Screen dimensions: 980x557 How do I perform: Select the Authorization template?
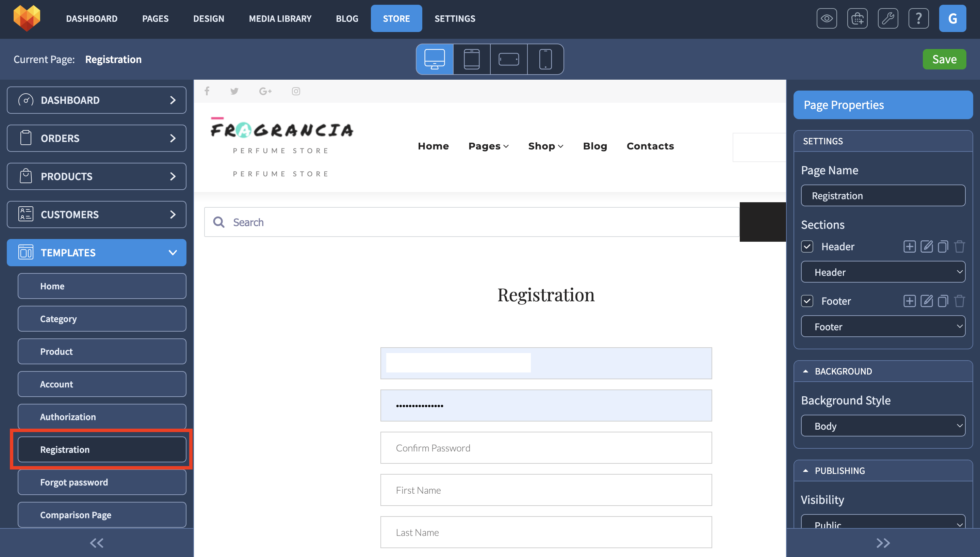tap(102, 417)
